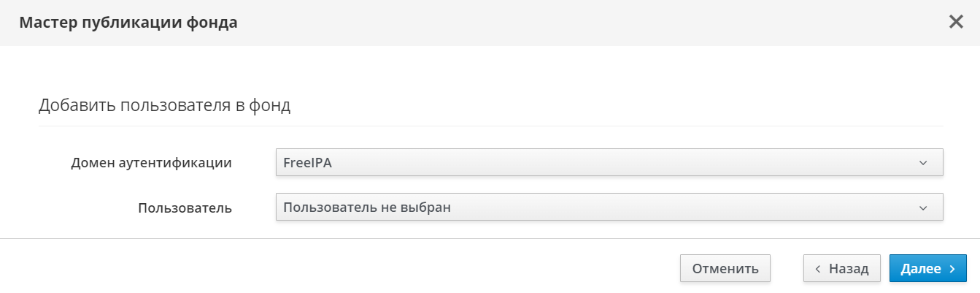Click the Пользователь не выбран placeholder text
This screenshot has width=980, height=293.
tap(366, 208)
